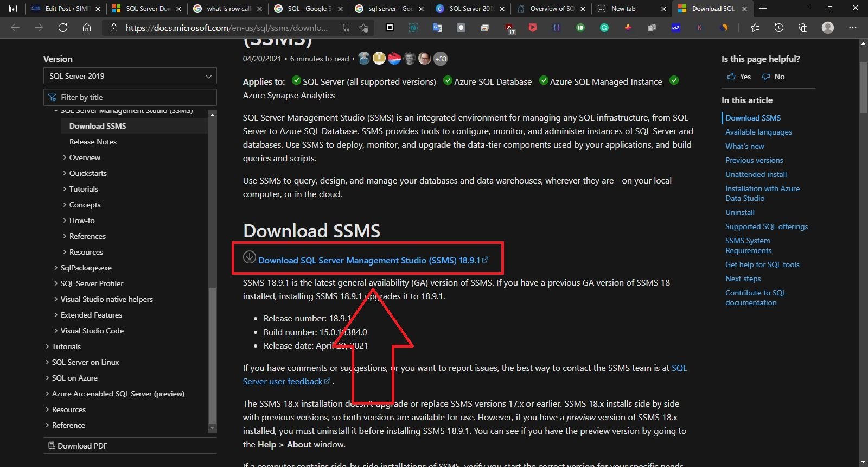868x467 pixels.
Task: Open the tab actions menu icon at top-left
Action: tap(13, 8)
